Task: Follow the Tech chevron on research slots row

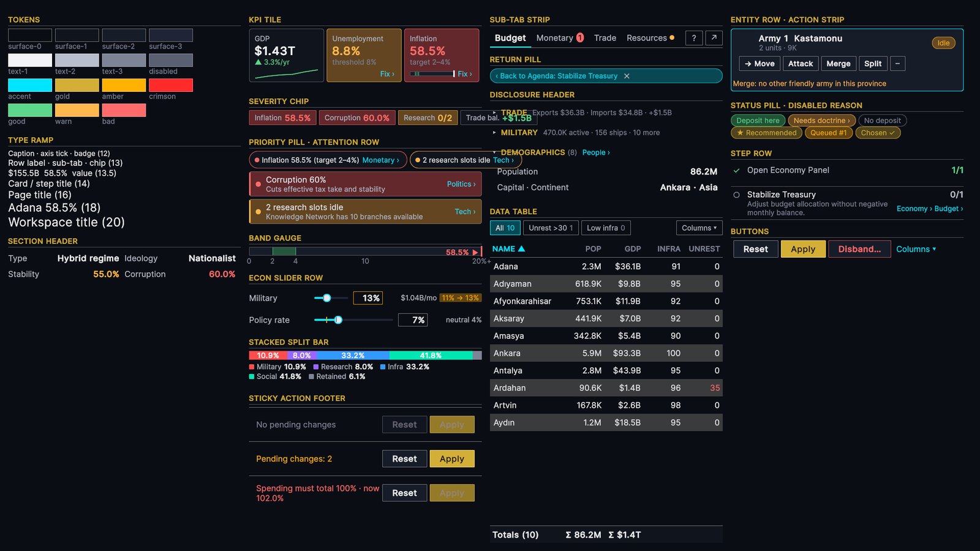Action: pyautogui.click(x=465, y=212)
